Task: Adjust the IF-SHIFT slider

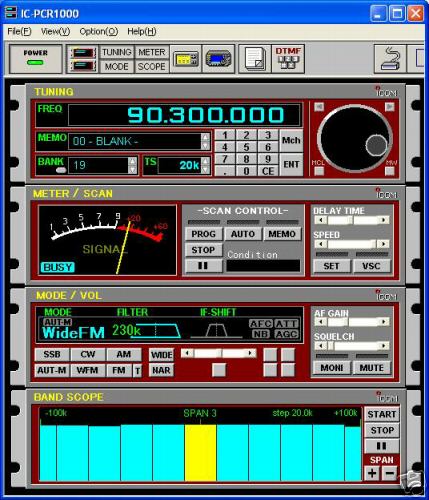Action: [219, 353]
